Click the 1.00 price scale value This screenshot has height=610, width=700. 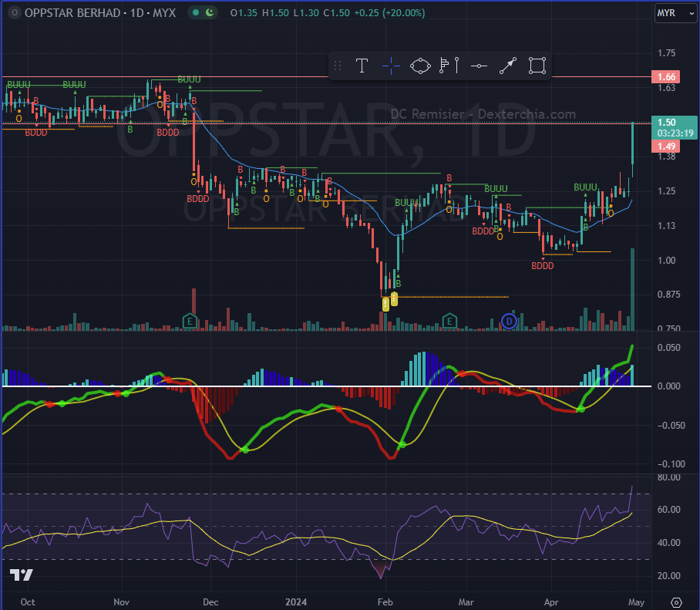(667, 261)
